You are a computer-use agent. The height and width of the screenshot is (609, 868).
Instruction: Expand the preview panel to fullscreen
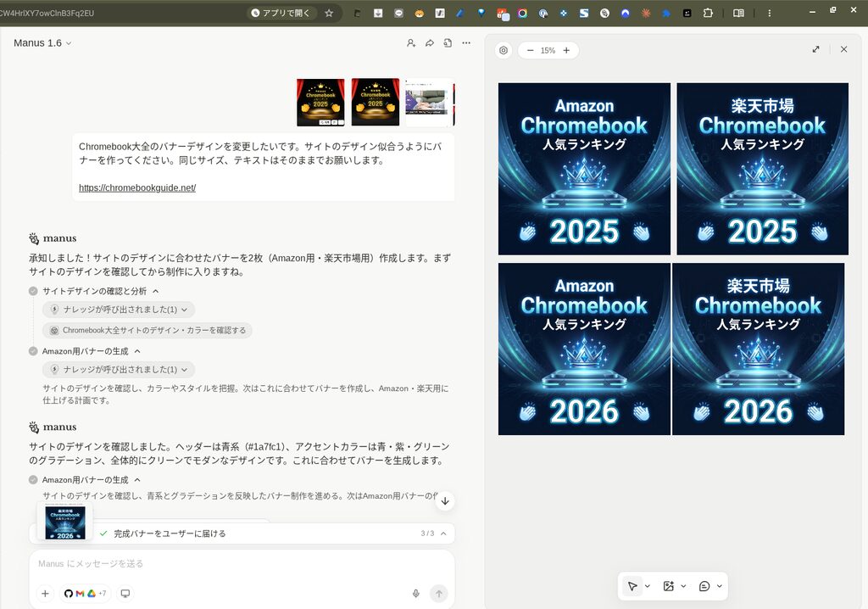click(x=815, y=49)
